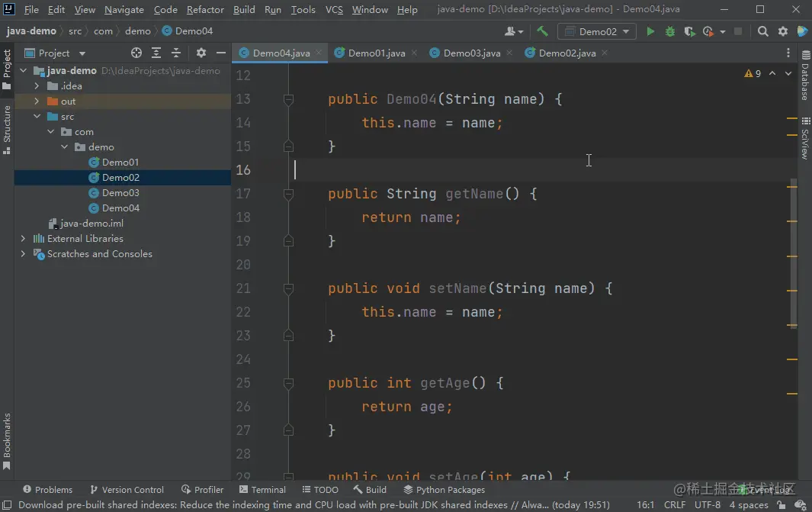Click the editor vertical scrollbar thumb
The image size is (812, 512).
coord(794,253)
